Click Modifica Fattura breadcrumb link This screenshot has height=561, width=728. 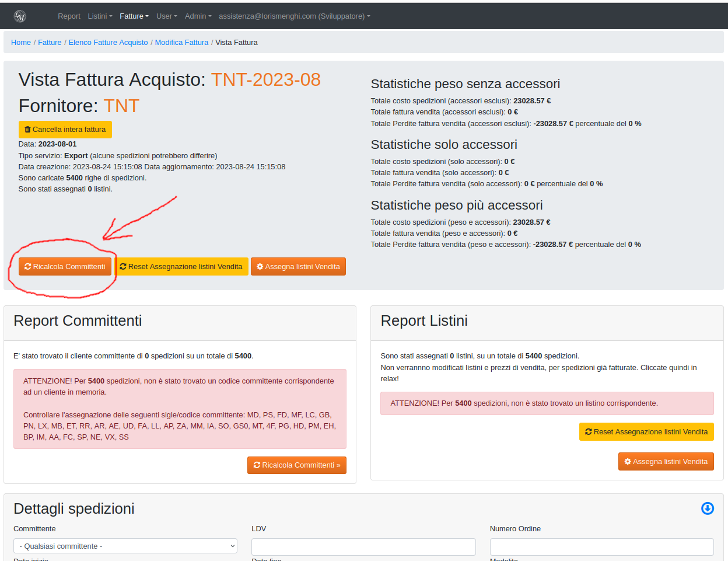tap(181, 43)
